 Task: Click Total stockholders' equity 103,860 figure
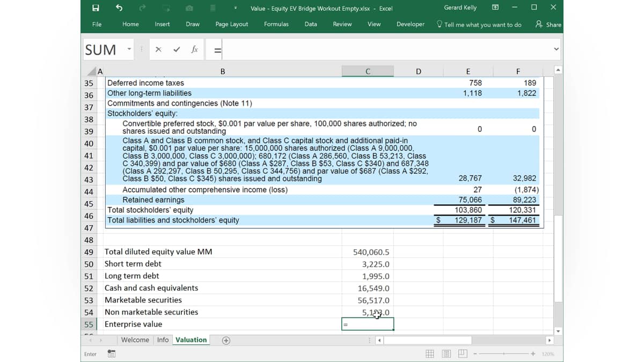pos(468,210)
